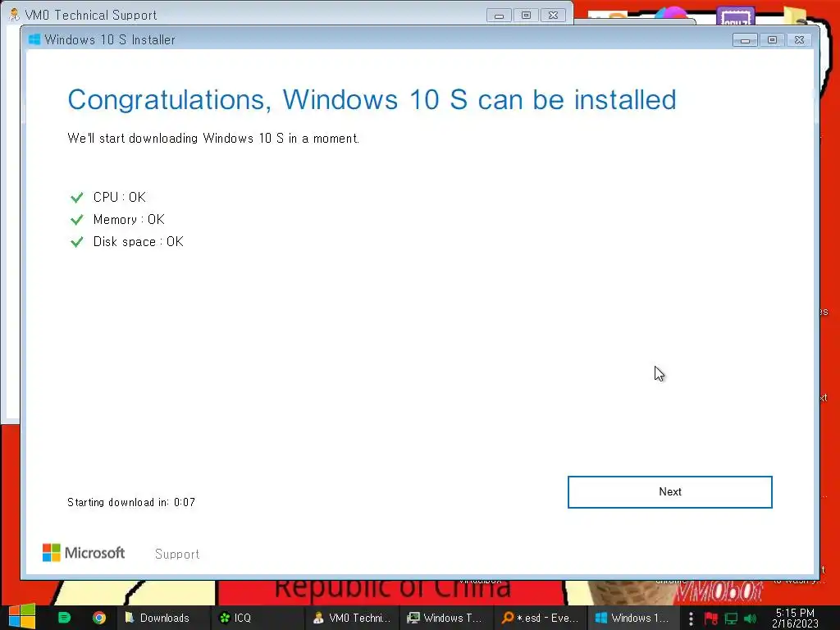Screen dimensions: 840x630
Task: Click the green checkmark beside Memory
Action: click(77, 220)
